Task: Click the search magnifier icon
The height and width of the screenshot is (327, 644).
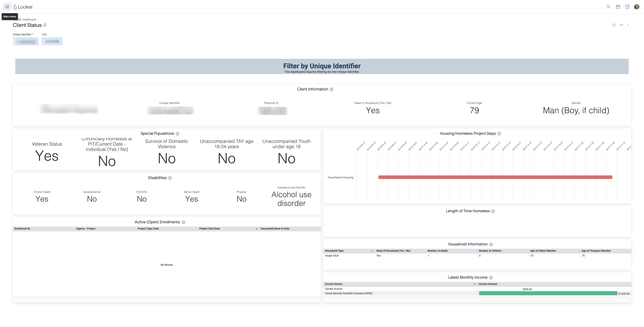Action: pos(608,7)
